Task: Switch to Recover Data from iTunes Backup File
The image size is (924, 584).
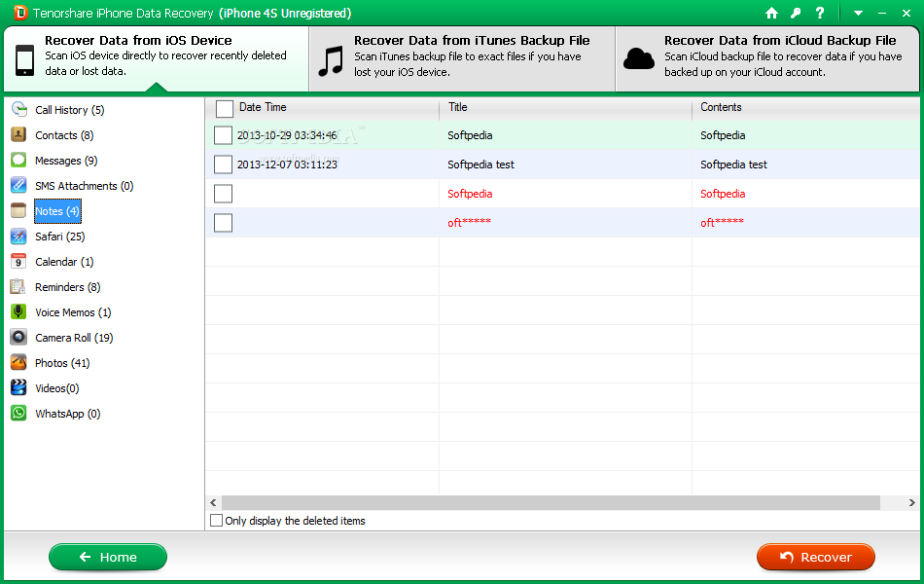Action: tap(463, 58)
